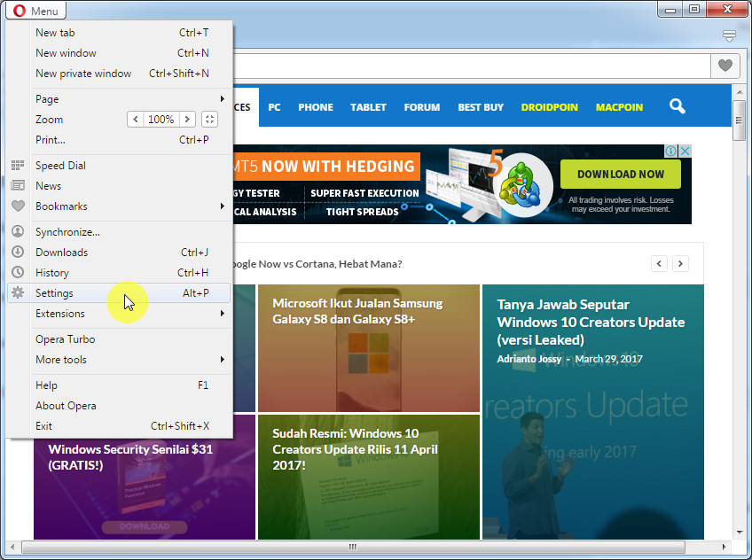This screenshot has width=752, height=560.
Task: Open Settings menu entry
Action: (119, 292)
